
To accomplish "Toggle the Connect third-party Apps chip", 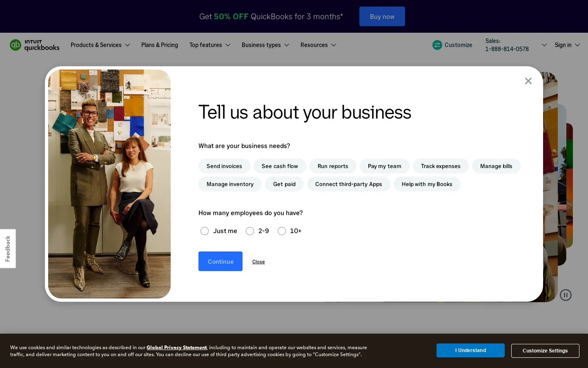I will (349, 184).
